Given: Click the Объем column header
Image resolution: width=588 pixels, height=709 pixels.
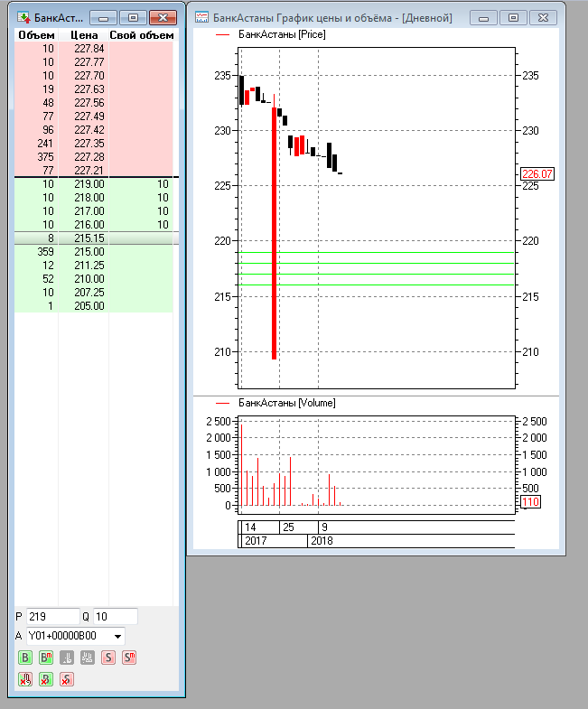Looking at the screenshot, I should (36, 35).
